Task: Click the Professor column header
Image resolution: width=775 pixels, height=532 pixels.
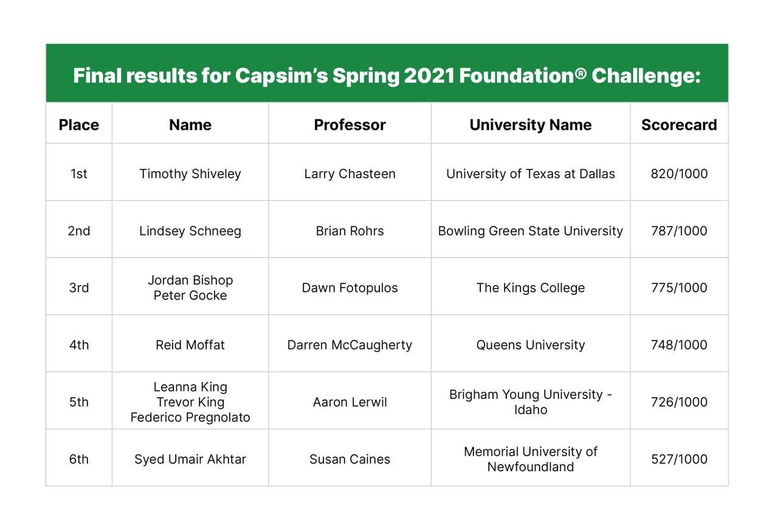Action: click(x=350, y=125)
